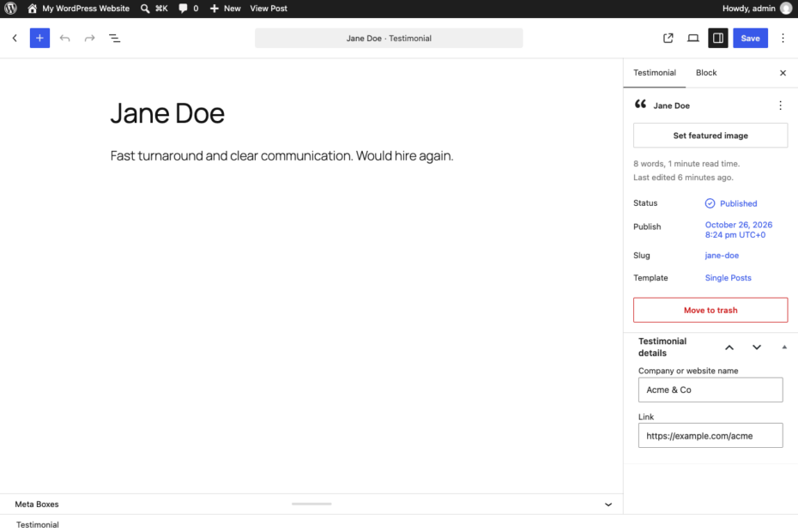The image size is (798, 532).
Task: Switch to the Testimonial tab
Action: (655, 73)
